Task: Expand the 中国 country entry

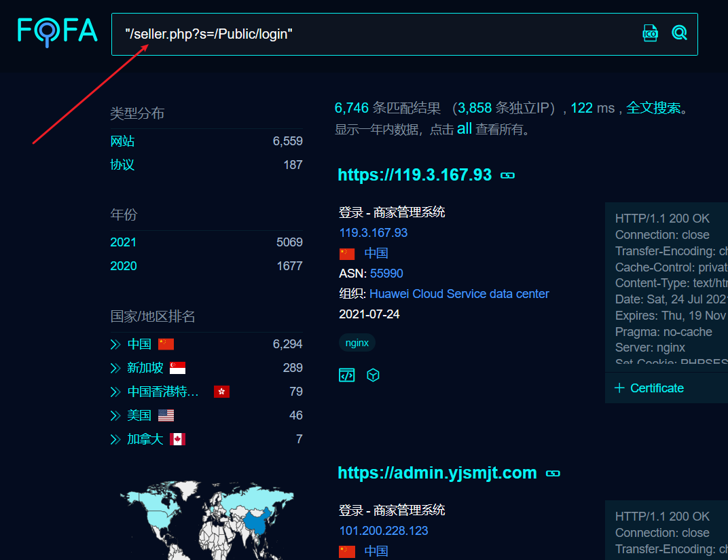Action: (115, 344)
